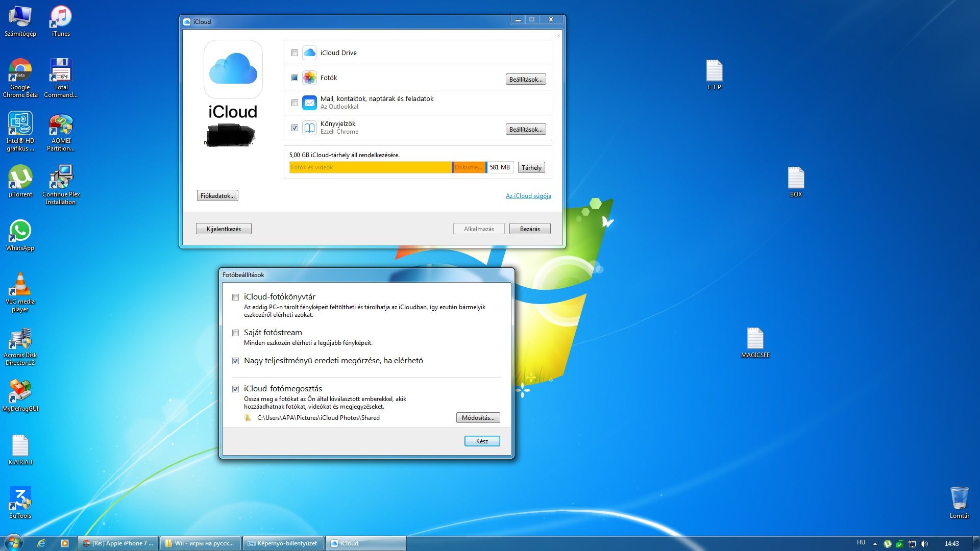Click the Mail envelope icon in iCloud
Viewport: 980px width, 551px height.
tap(309, 103)
